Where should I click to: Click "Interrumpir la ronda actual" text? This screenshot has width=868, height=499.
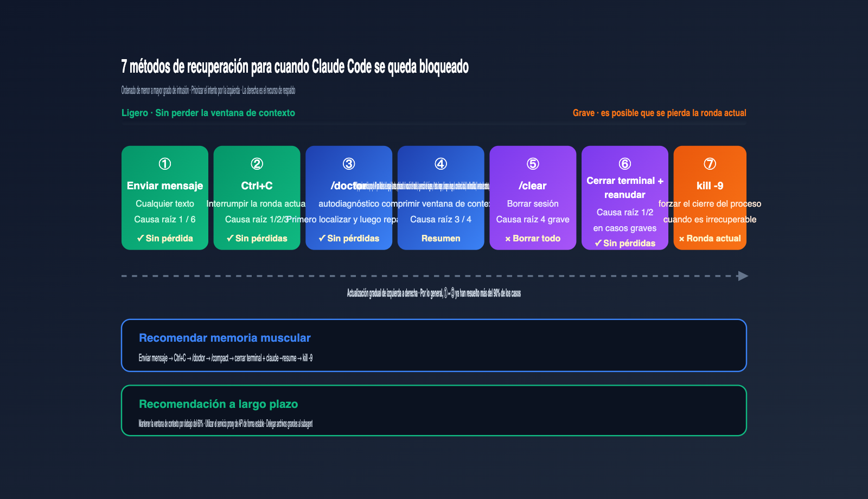(x=256, y=203)
